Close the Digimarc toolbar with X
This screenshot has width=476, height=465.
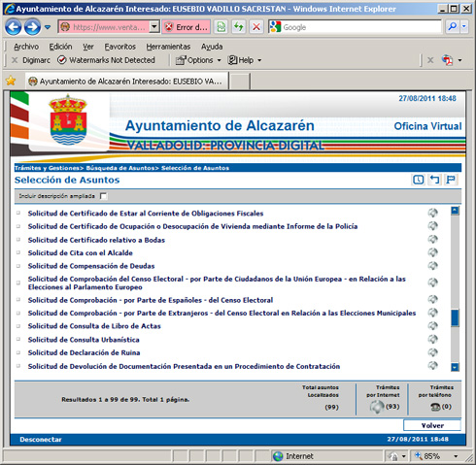[x=15, y=60]
